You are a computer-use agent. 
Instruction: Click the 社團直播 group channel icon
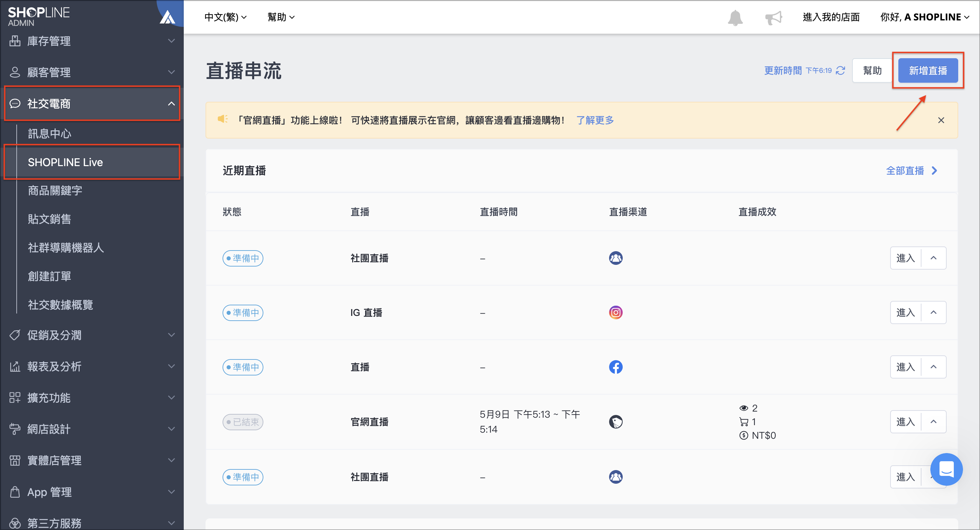pyautogui.click(x=616, y=258)
